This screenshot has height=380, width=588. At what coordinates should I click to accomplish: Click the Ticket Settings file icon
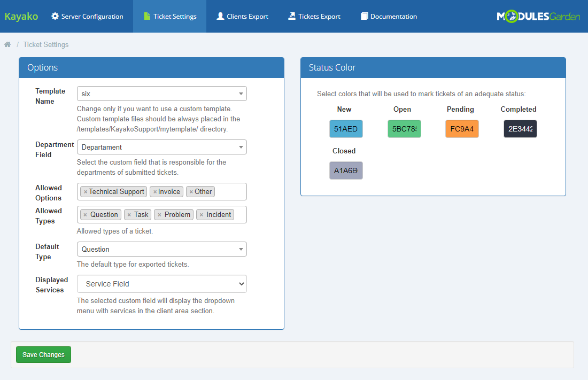[x=147, y=16]
